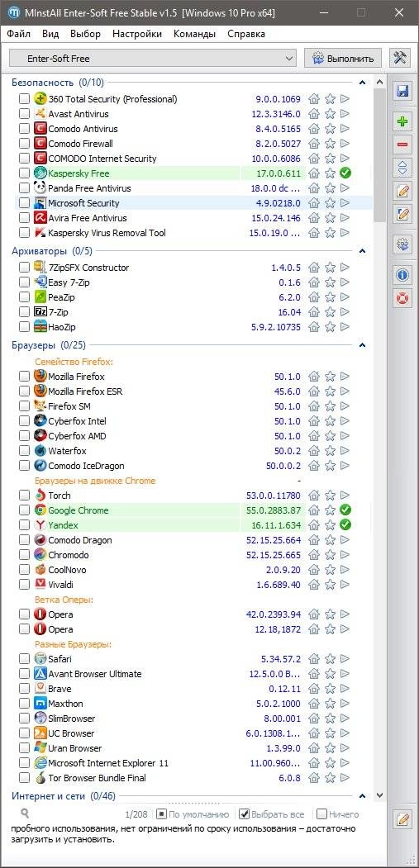Click the star icon for CoolNovo
Viewport: 419px width, 868px height.
[330, 570]
